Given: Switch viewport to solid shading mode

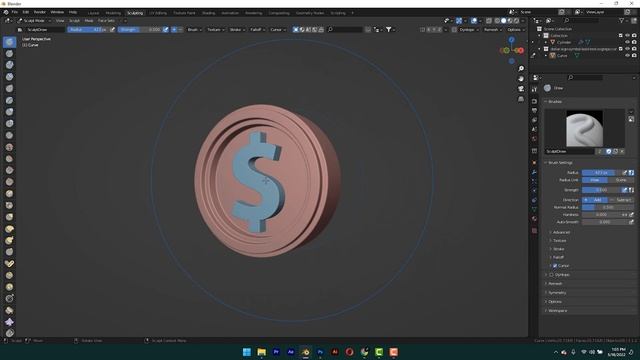Looking at the screenshot, I should 503,20.
